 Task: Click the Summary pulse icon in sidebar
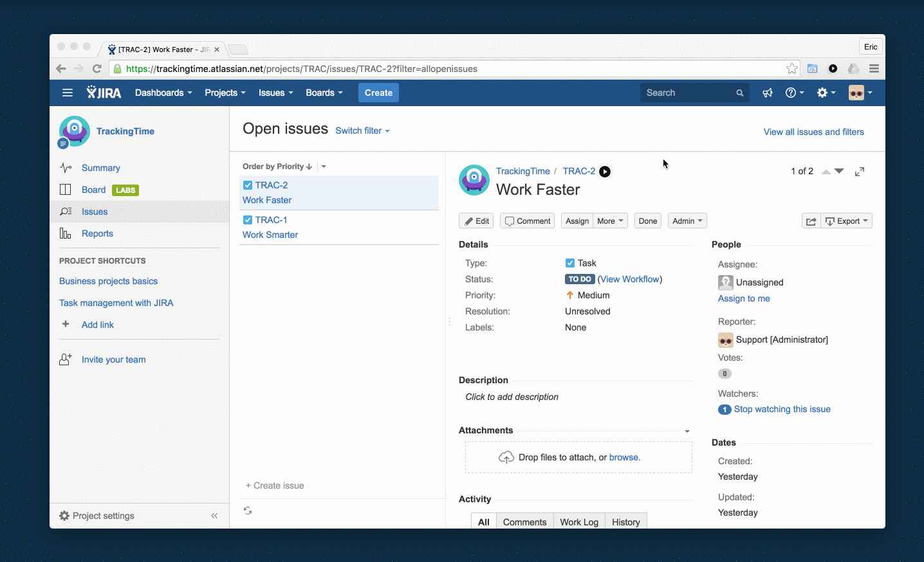tap(66, 168)
